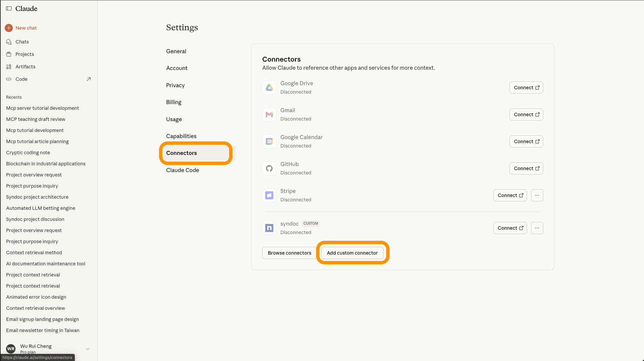Open Code via its sidebar icon

click(x=9, y=79)
